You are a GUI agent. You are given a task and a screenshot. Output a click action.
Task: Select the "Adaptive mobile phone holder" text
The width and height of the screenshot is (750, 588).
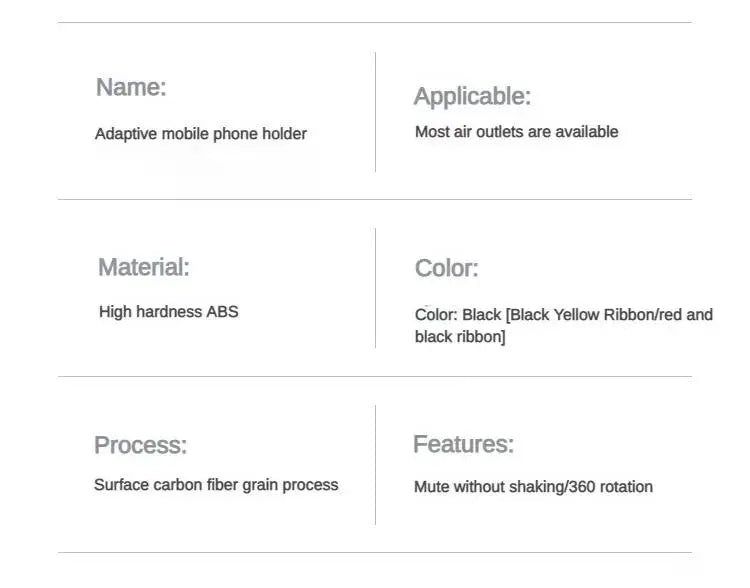pyautogui.click(x=200, y=134)
